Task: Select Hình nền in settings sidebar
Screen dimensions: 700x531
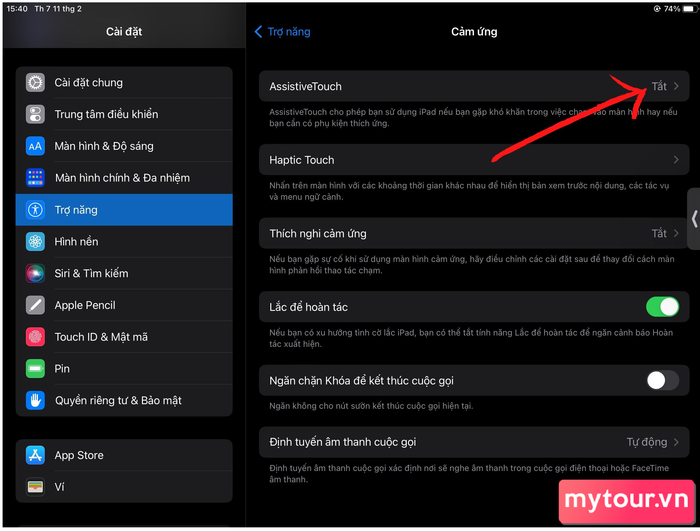Action: pyautogui.click(x=124, y=242)
